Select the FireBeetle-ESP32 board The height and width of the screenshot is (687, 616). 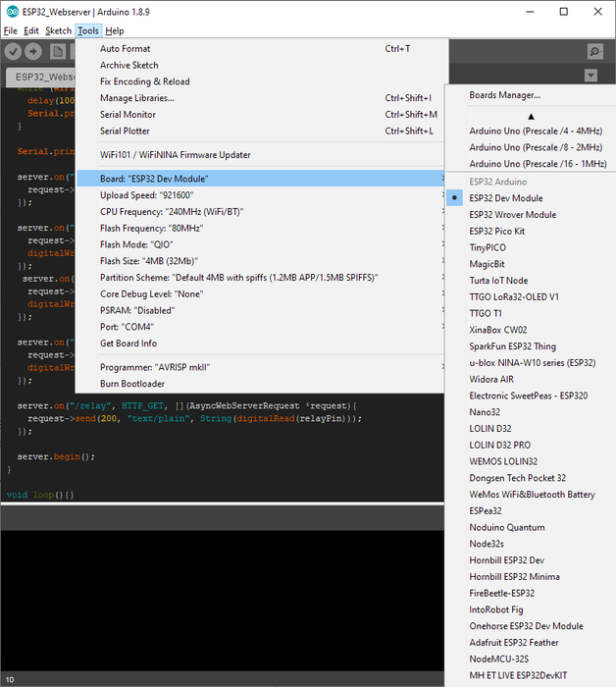click(531, 593)
